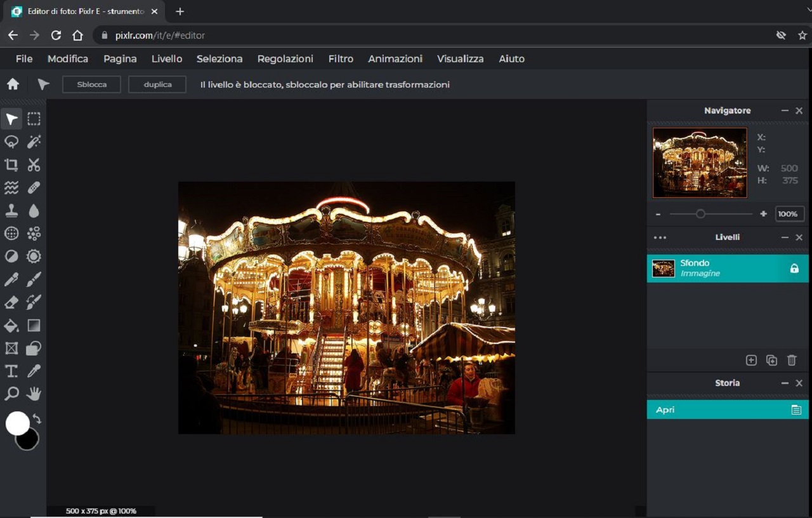
Task: Click the Sblocca button
Action: 91,84
